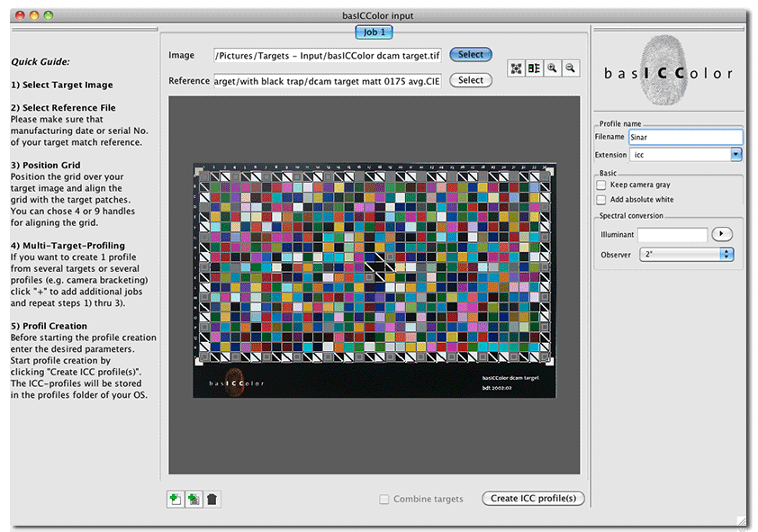758x532 pixels.
Task: Click '2) Select Reference File' guide text
Action: [63, 108]
